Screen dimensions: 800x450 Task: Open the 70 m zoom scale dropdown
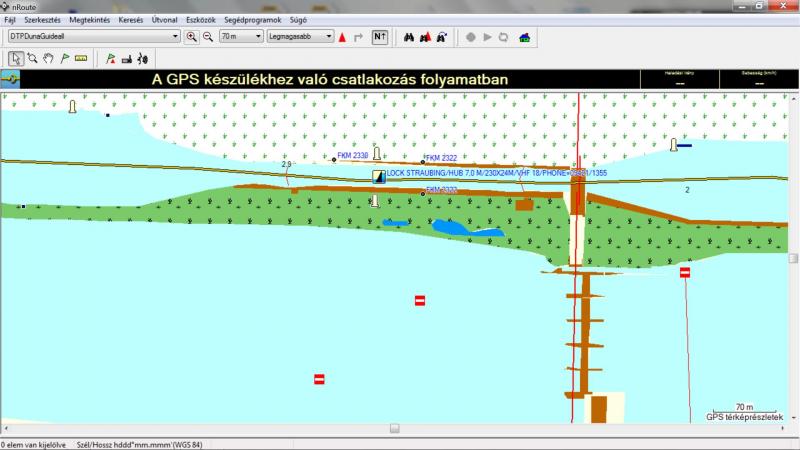pyautogui.click(x=257, y=37)
